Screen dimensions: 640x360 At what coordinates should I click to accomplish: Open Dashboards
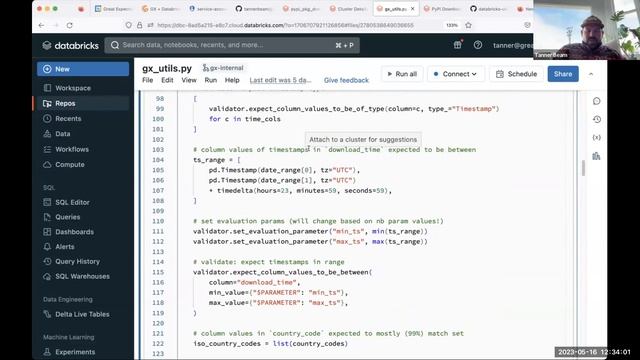74,231
